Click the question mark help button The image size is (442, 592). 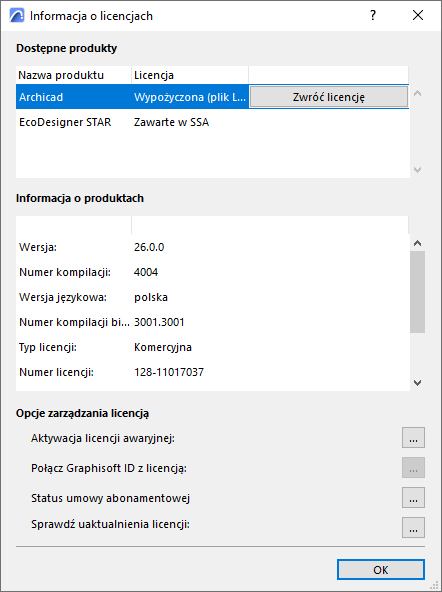373,15
